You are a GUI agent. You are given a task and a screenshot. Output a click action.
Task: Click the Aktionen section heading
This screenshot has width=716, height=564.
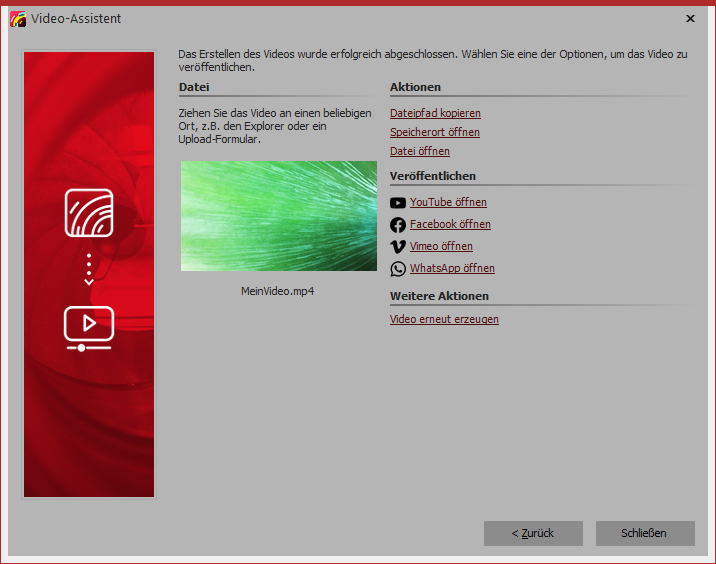pos(416,87)
